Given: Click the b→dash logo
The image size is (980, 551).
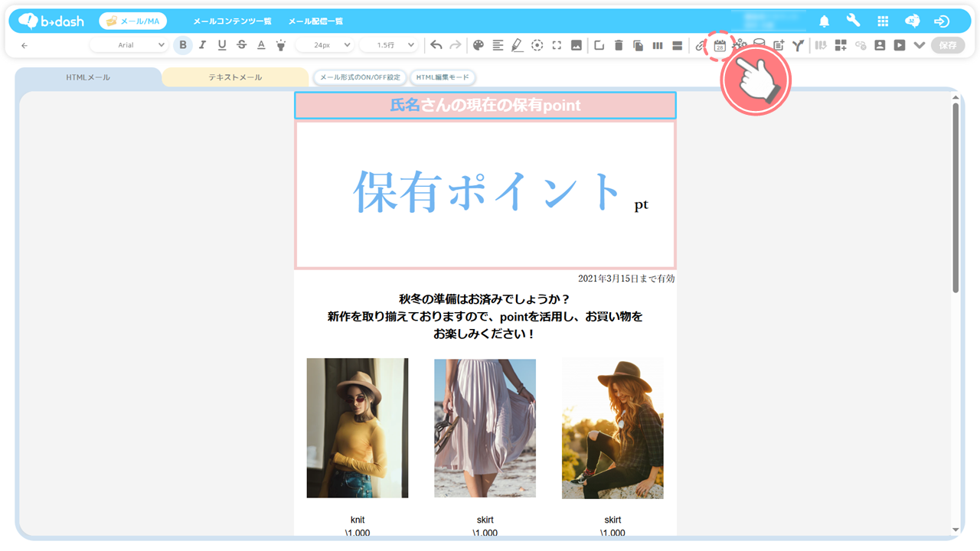Looking at the screenshot, I should point(51,21).
